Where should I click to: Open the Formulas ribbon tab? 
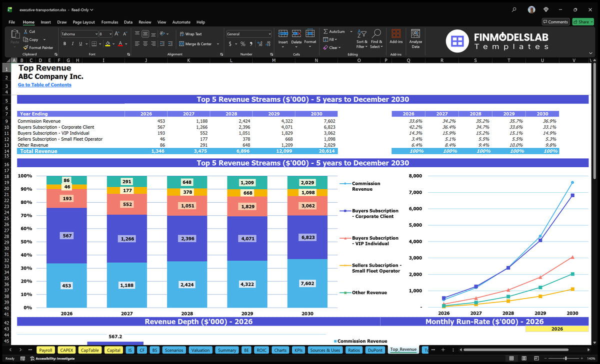[109, 22]
